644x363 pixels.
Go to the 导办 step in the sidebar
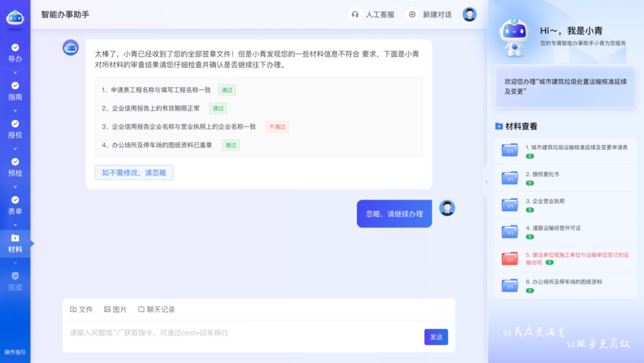click(x=15, y=53)
